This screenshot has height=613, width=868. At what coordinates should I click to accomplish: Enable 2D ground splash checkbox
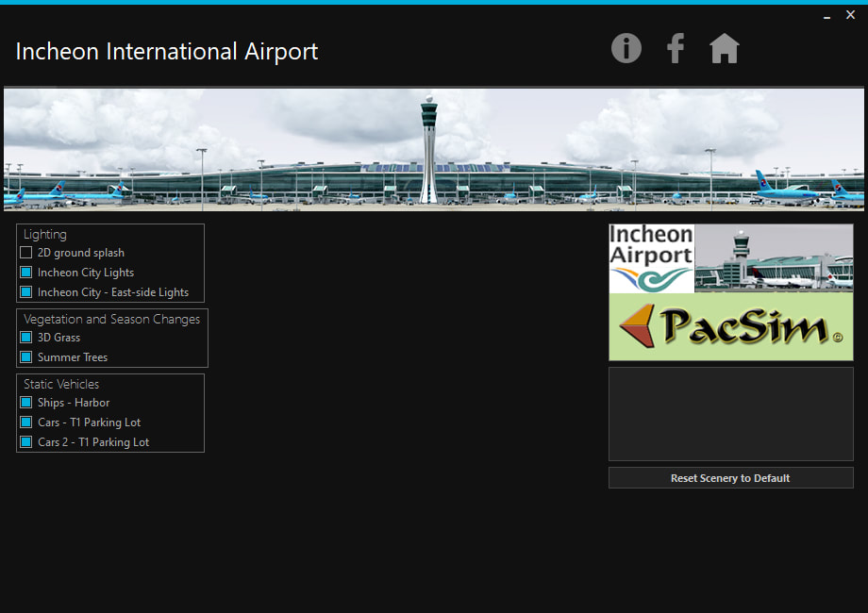[x=26, y=253]
